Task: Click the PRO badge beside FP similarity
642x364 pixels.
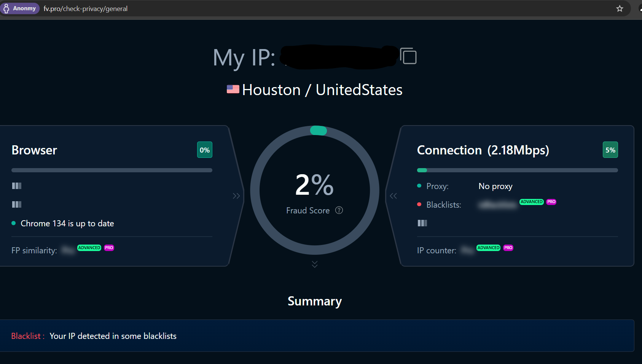Action: pos(109,248)
